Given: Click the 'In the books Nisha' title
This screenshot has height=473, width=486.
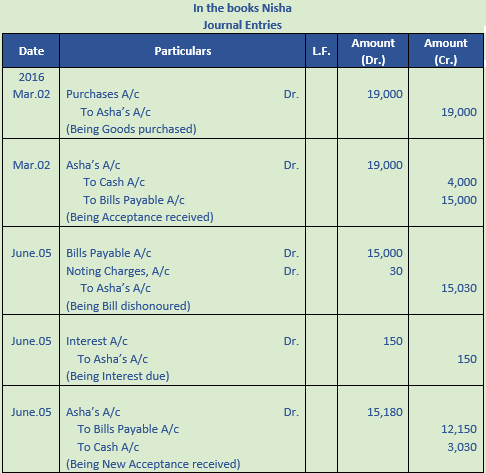Looking at the screenshot, I should pos(242,8).
